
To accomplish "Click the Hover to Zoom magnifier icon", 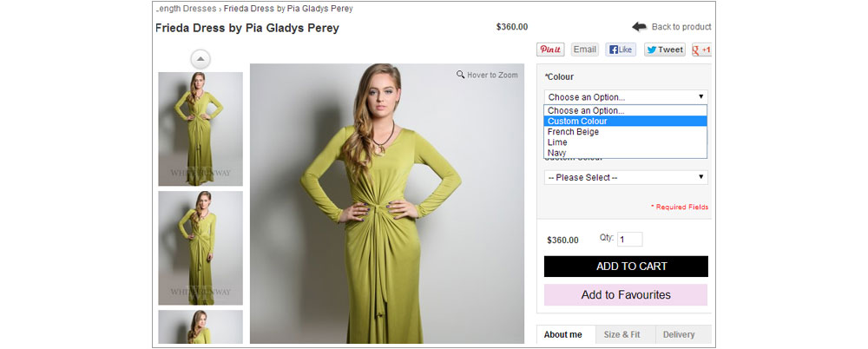I will (x=461, y=75).
